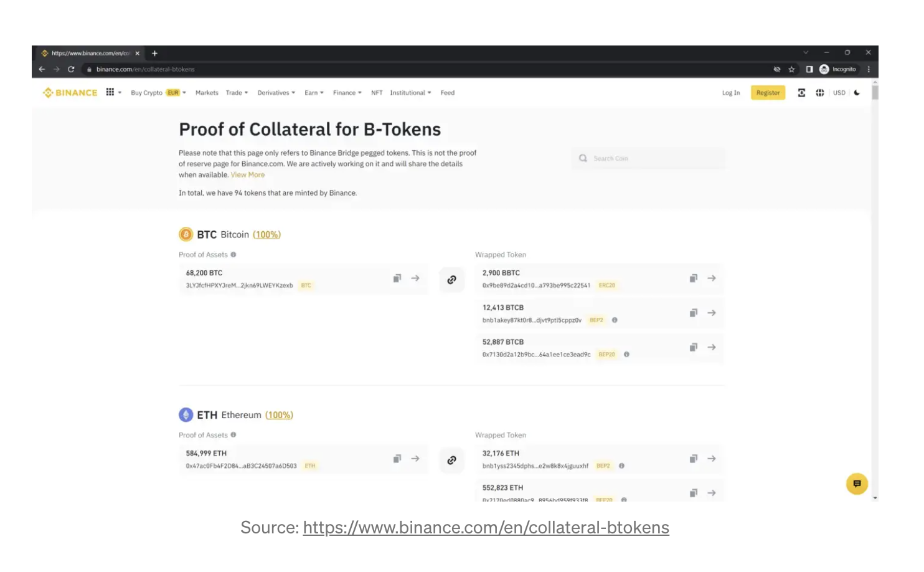The width and height of the screenshot is (924, 572).
Task: Click the browser address bar
Action: coord(430,69)
